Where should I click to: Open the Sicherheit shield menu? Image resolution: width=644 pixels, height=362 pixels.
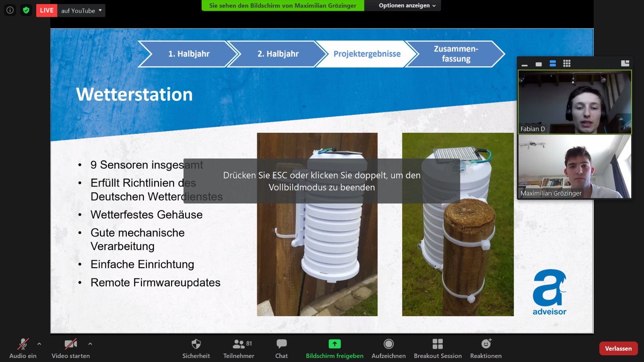coord(196,348)
